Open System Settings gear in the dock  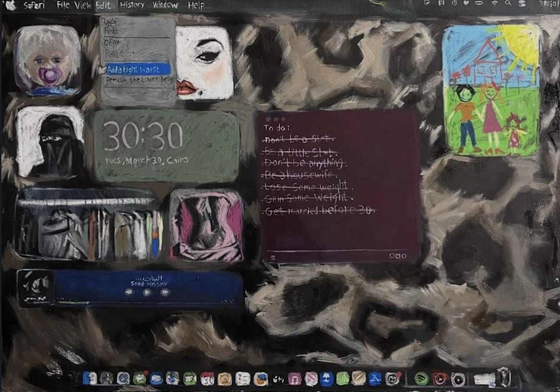(x=392, y=379)
